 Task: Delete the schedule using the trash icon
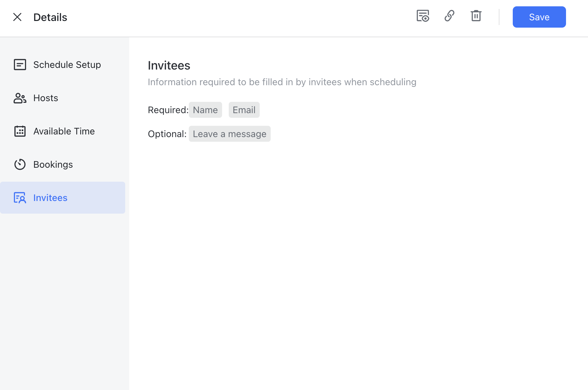click(476, 16)
